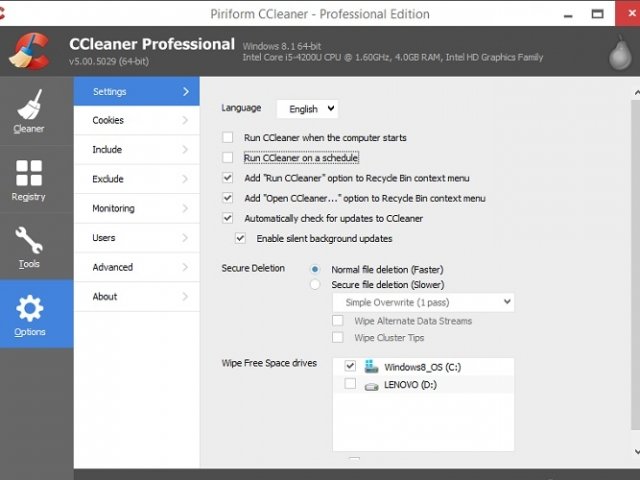Viewport: 640px width, 480px height.
Task: Click the CCleaner logo in header
Action: tap(32, 52)
